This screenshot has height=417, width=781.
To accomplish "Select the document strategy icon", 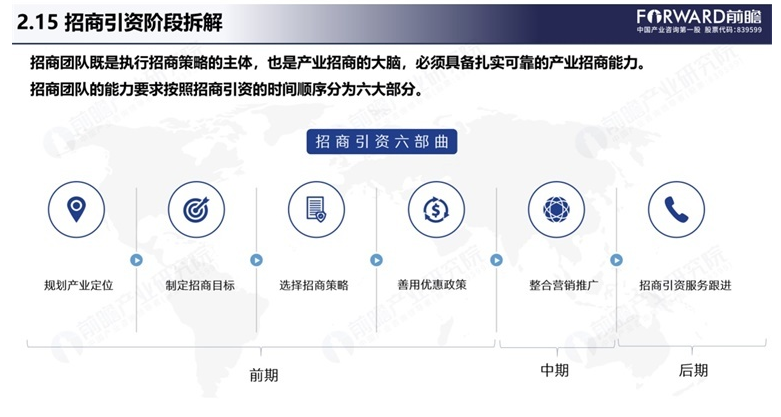I will (316, 209).
